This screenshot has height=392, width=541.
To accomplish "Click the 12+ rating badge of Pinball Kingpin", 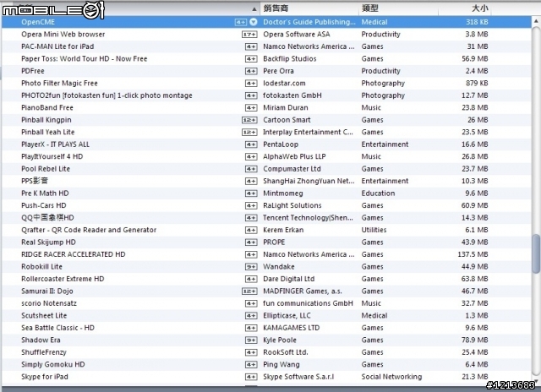I will (x=249, y=120).
